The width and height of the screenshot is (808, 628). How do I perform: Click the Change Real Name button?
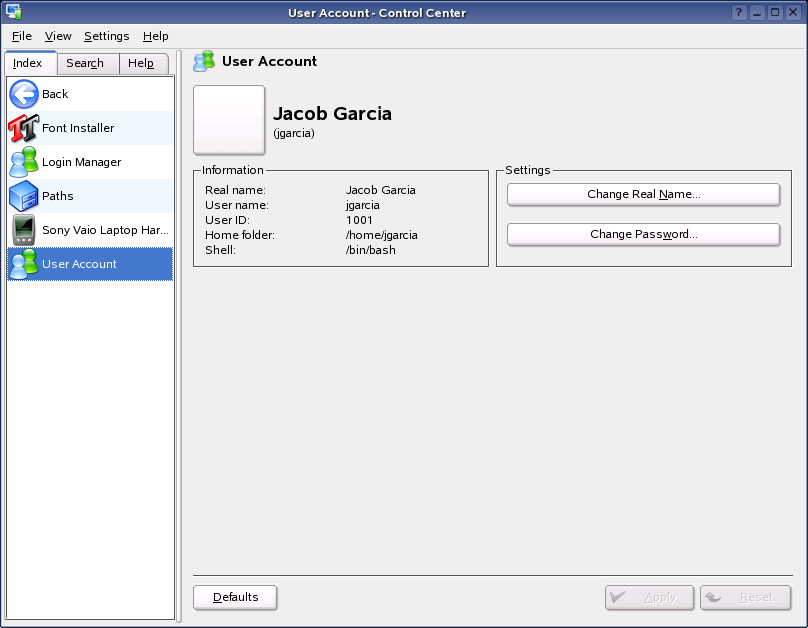pyautogui.click(x=643, y=194)
